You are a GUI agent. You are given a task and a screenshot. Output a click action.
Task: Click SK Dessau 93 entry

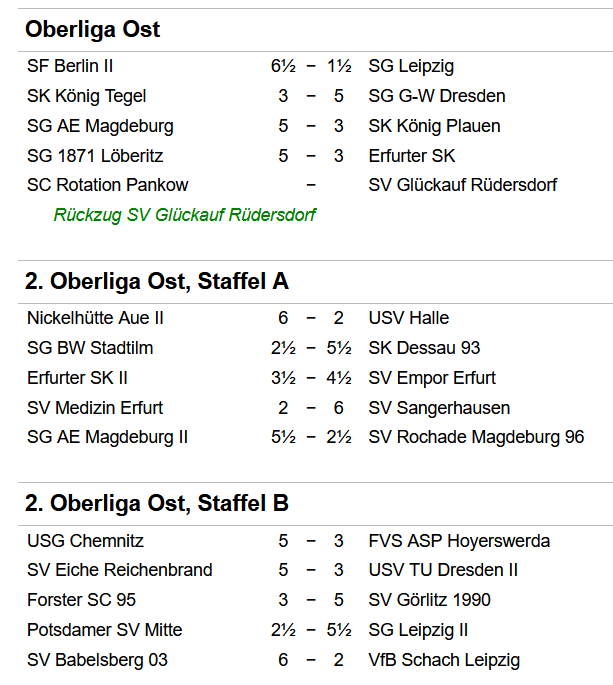pyautogui.click(x=424, y=348)
